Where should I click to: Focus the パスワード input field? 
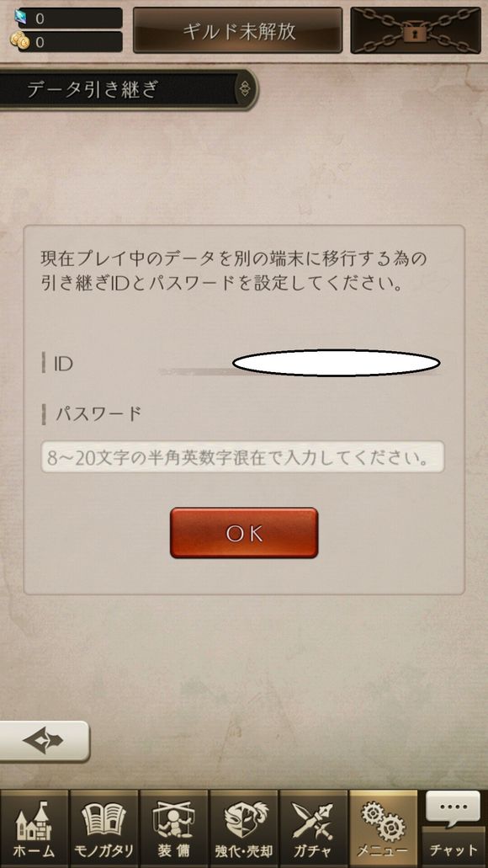coord(243,456)
